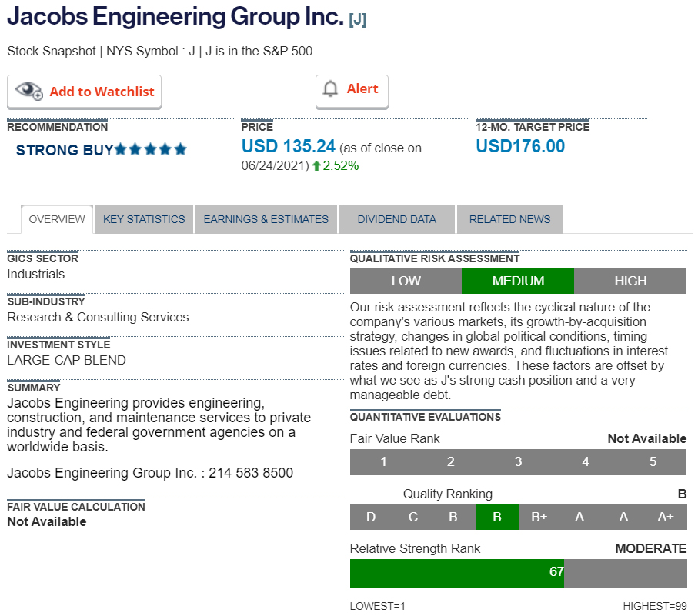Click the highlighted B quality ranking box

(497, 517)
